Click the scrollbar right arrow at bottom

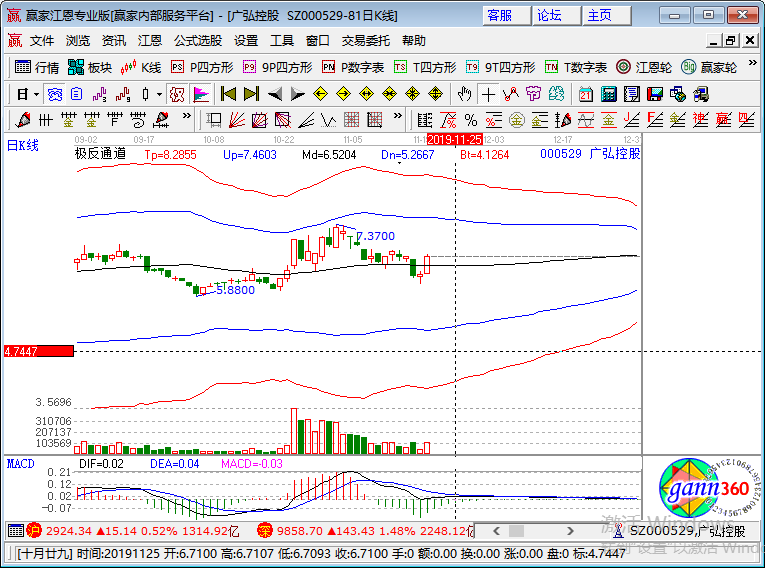[570, 531]
